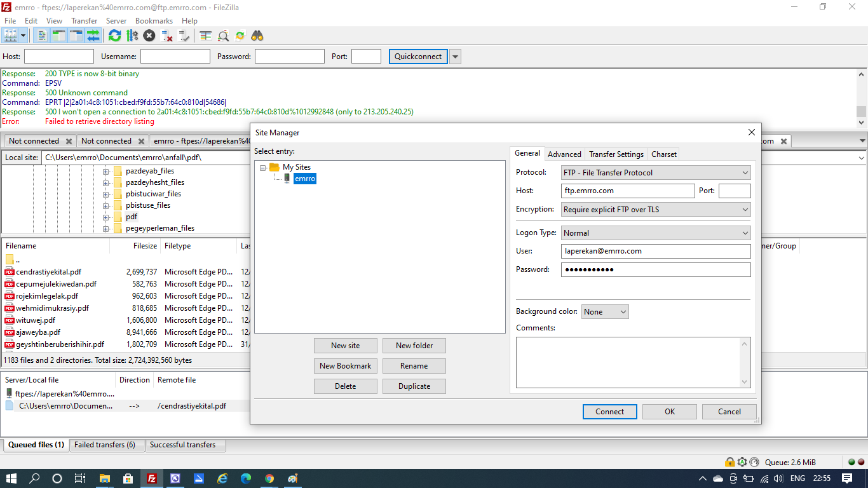Viewport: 868px width, 488px height.
Task: Click the Comments text area
Action: 633,362
